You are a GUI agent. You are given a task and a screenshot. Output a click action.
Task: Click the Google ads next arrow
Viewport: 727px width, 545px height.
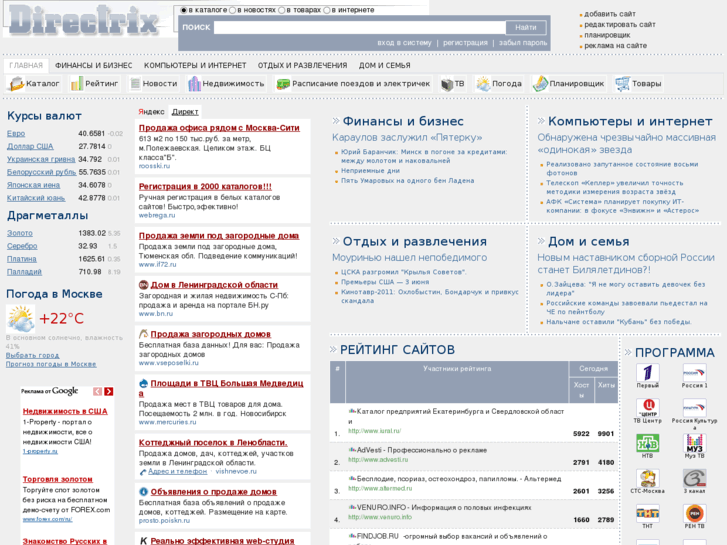pos(108,391)
